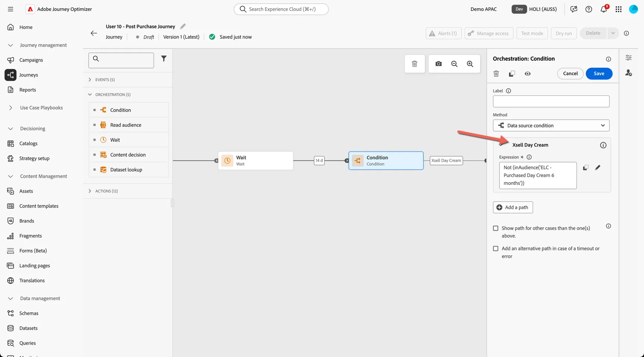
Task: Select Dataset lookup activity in palette
Action: (x=129, y=170)
